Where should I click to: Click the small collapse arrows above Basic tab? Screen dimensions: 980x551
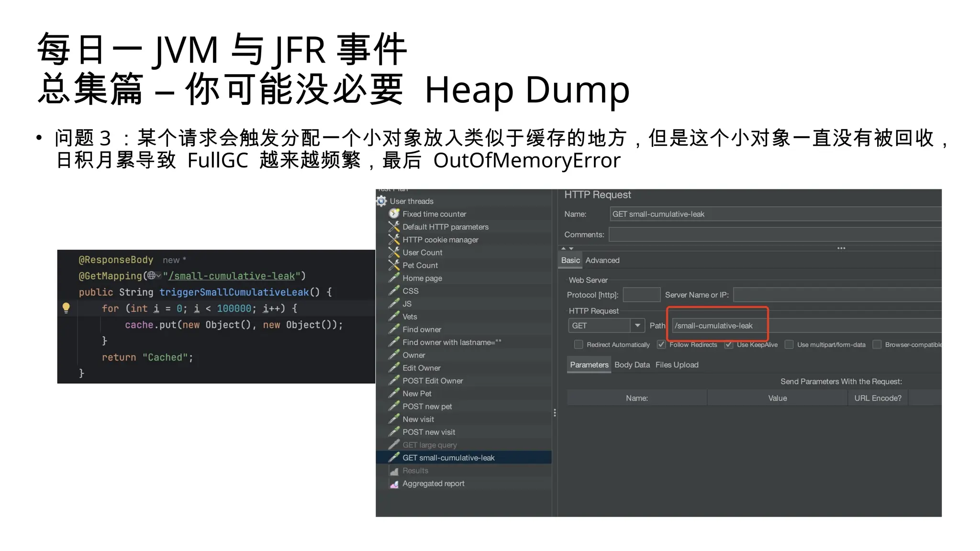(567, 248)
